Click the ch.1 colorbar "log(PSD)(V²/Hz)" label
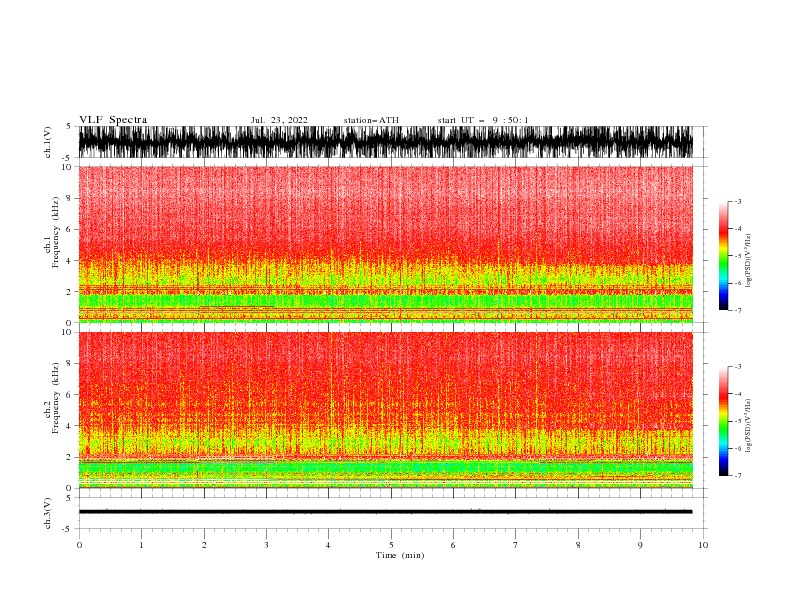Image resolution: width=792 pixels, height=612 pixels. pyautogui.click(x=749, y=261)
